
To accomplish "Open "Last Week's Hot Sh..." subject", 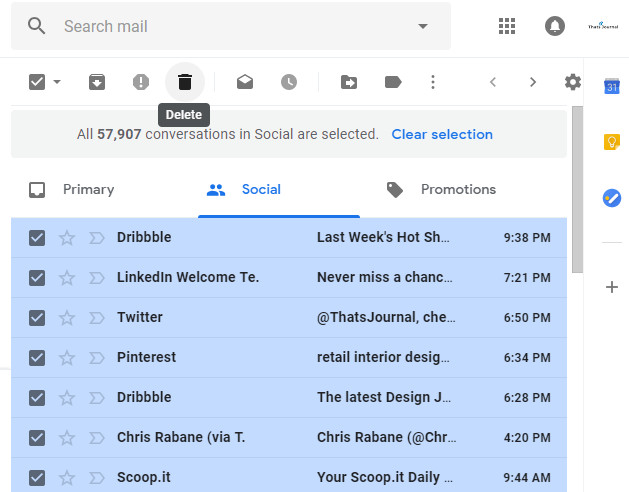I will [x=383, y=237].
